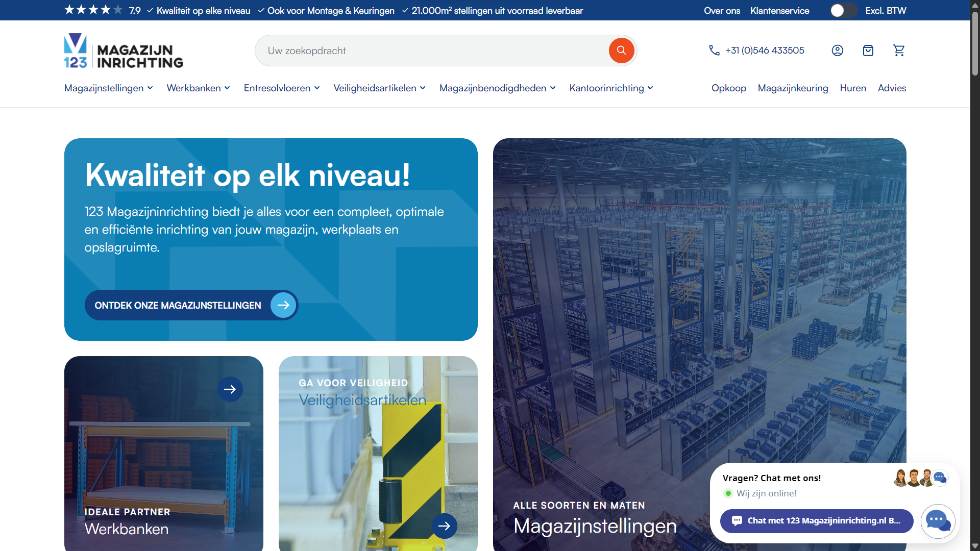This screenshot has width=980, height=551.
Task: Toggle the Excl. BTW switch
Action: (x=843, y=11)
